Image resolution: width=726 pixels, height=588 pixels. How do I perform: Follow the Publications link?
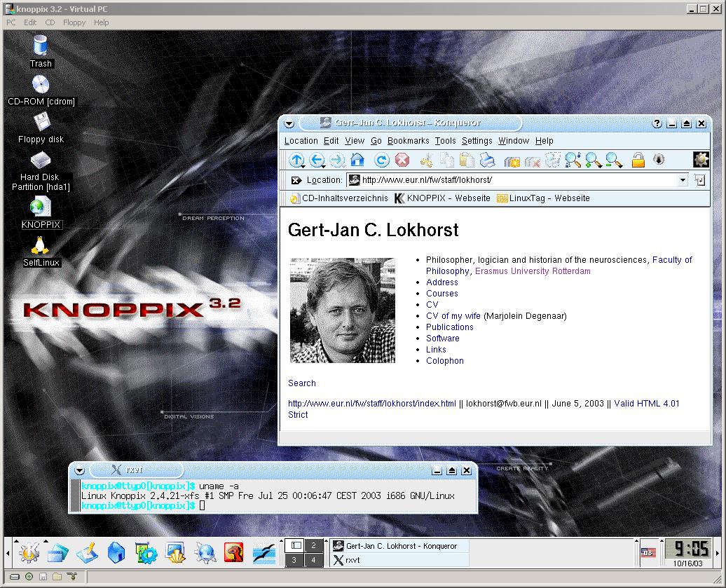(x=450, y=327)
